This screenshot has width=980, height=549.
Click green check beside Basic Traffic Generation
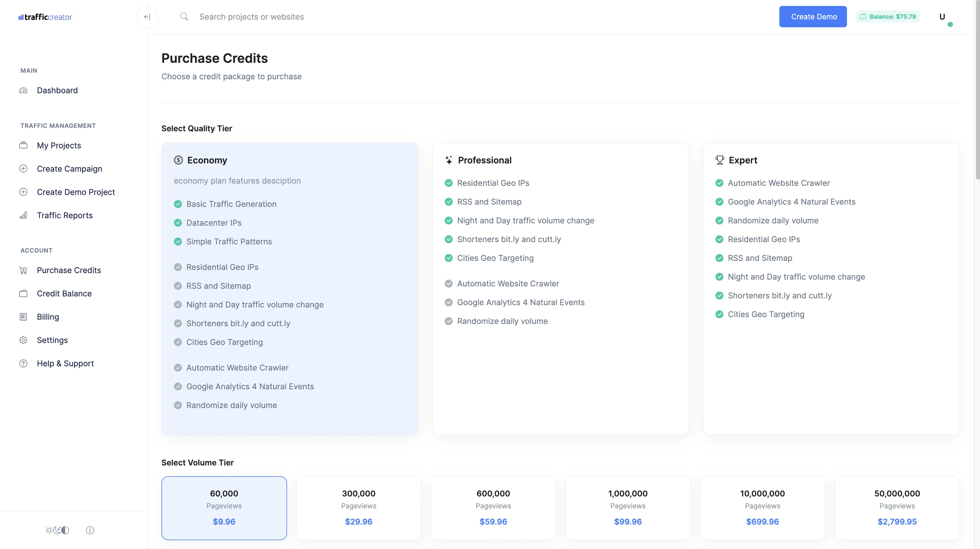point(178,204)
